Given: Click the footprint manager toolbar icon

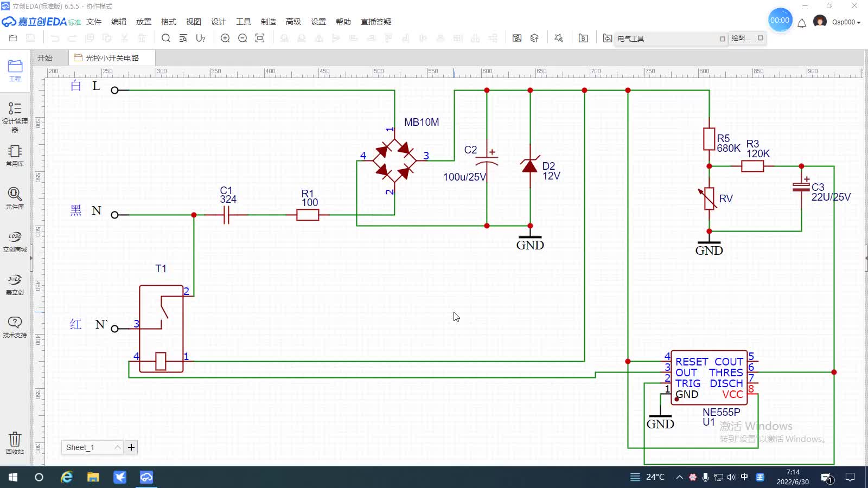Looking at the screenshot, I should [517, 38].
